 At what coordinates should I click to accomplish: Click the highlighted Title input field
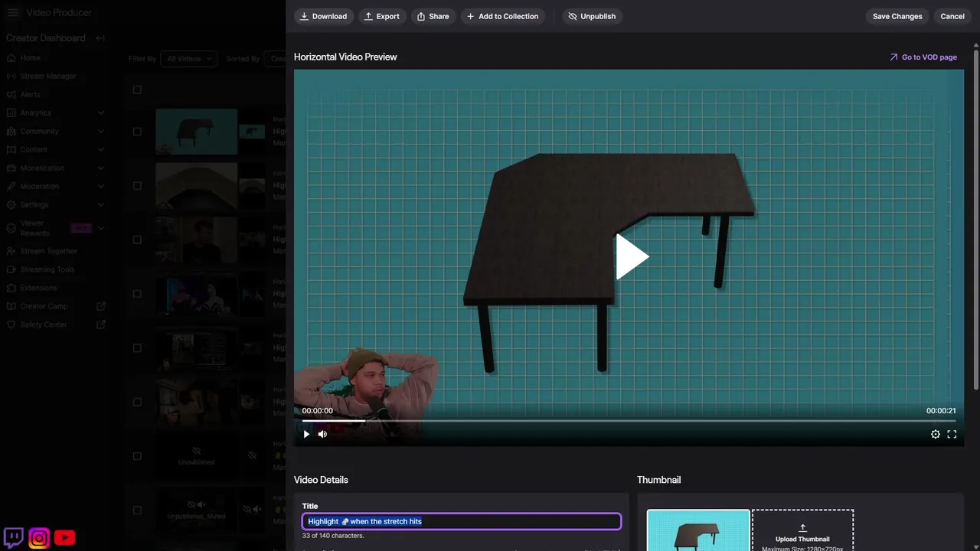(462, 521)
